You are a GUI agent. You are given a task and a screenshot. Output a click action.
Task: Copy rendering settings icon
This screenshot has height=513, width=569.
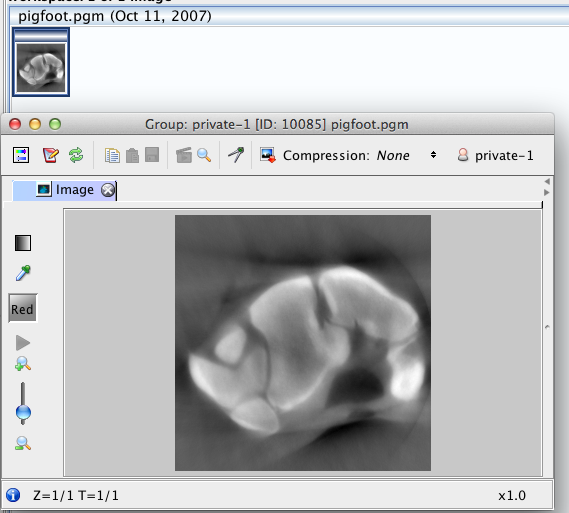(x=112, y=155)
